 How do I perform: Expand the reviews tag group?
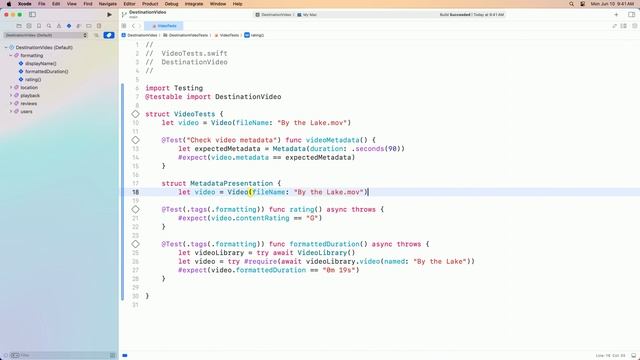11,103
